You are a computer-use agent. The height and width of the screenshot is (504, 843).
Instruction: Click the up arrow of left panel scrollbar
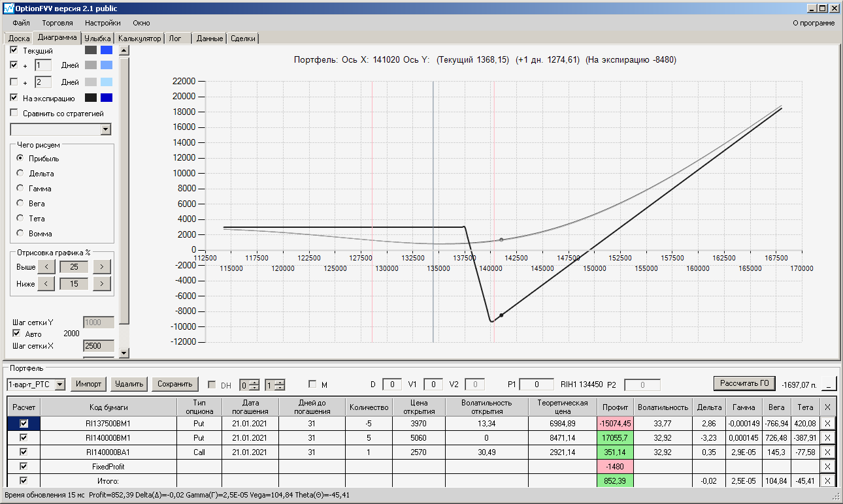124,50
